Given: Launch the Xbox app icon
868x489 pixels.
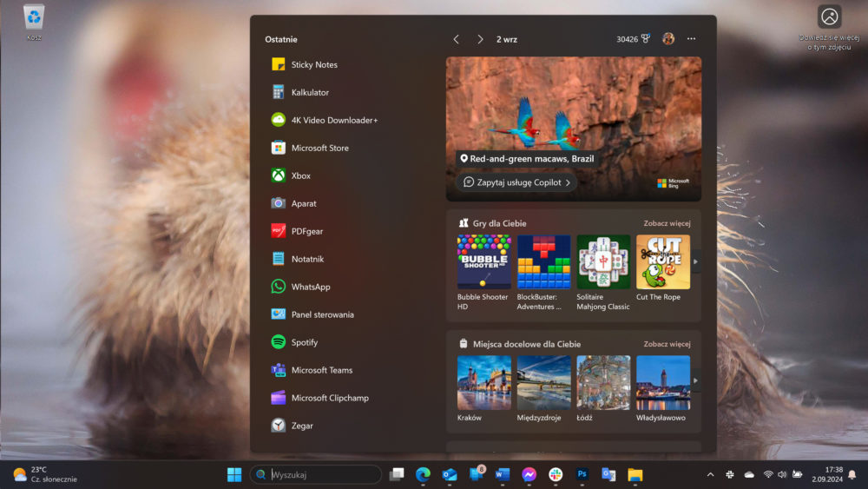Looking at the screenshot, I should pos(278,175).
